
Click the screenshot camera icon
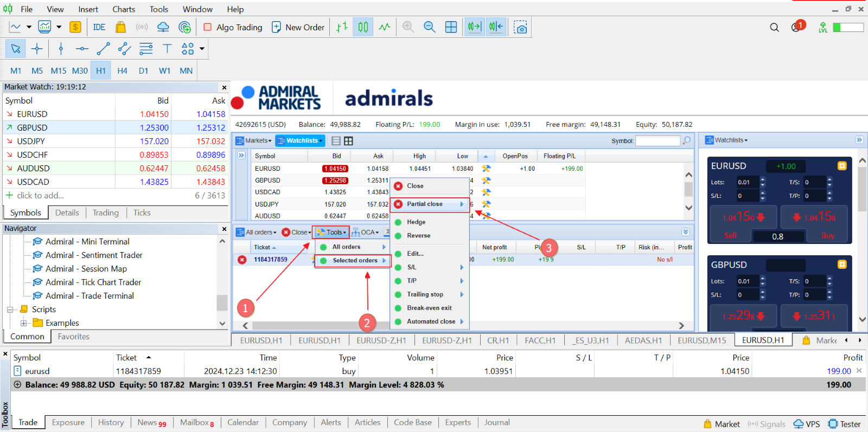(x=520, y=27)
